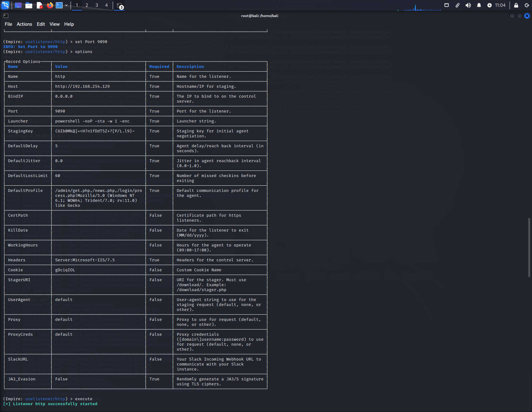
Task: Expand the terminal launcher dropdown arrow
Action: (x=66, y=5)
